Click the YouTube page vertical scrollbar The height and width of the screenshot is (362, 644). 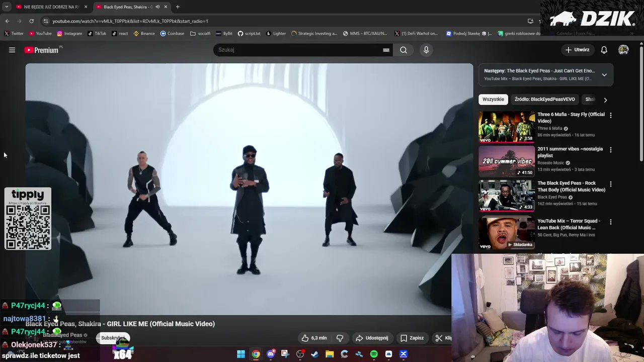click(x=641, y=103)
